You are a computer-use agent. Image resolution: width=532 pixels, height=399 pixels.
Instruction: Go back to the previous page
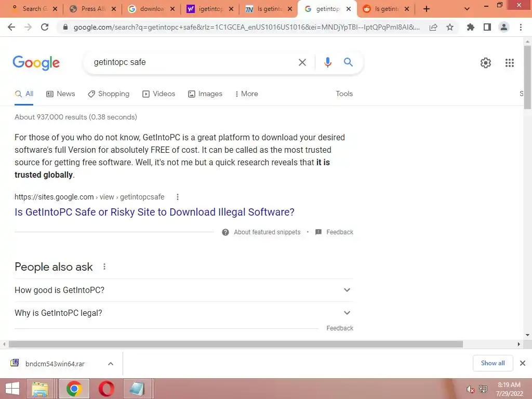(x=11, y=27)
